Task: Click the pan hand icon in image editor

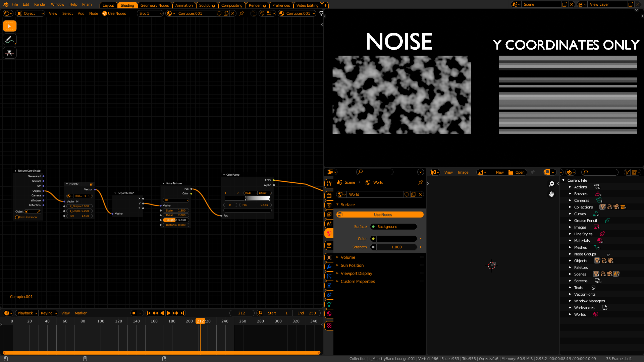Action: 551,194
